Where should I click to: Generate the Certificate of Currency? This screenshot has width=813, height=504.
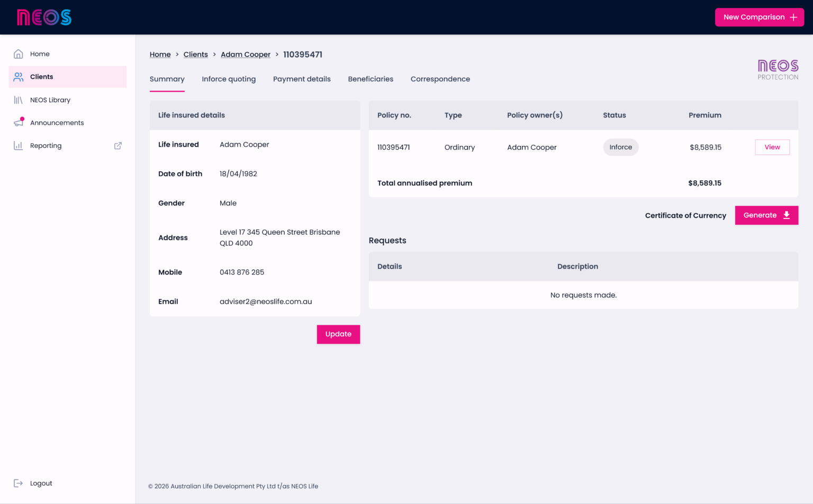point(766,215)
